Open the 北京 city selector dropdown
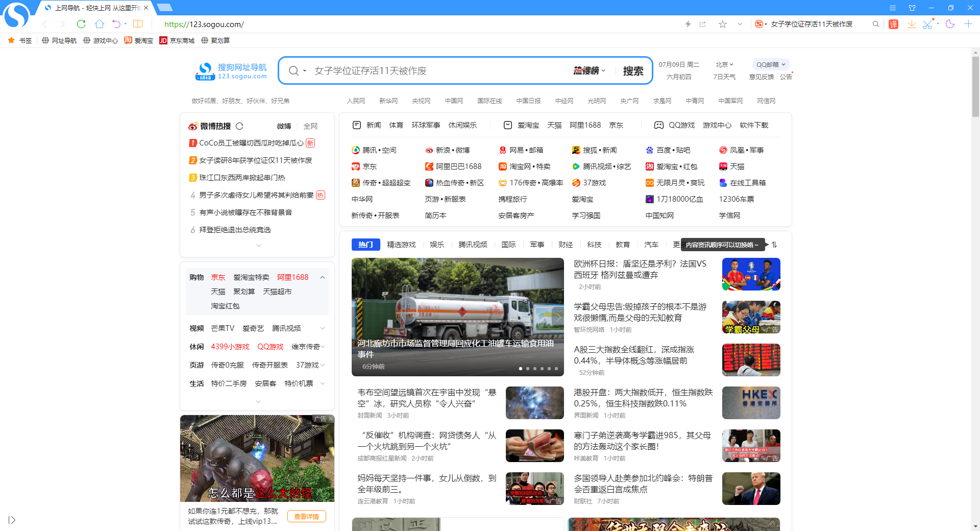The image size is (980, 531). click(724, 64)
